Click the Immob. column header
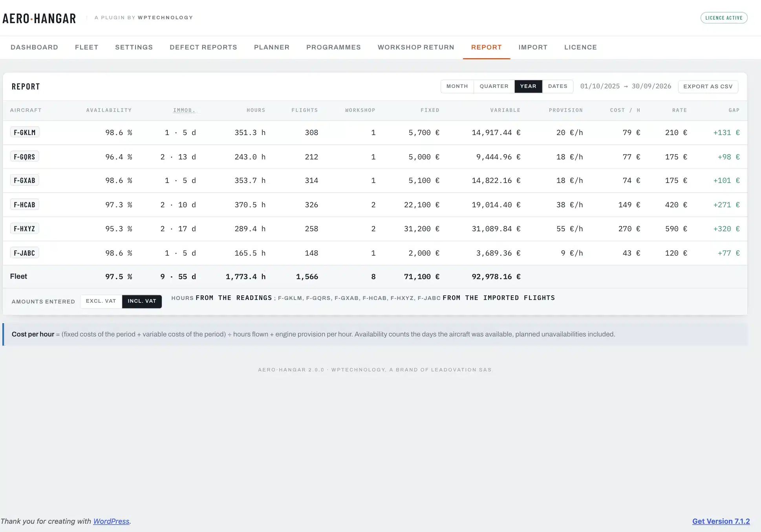Viewport: 761px width, 532px height. click(x=184, y=110)
